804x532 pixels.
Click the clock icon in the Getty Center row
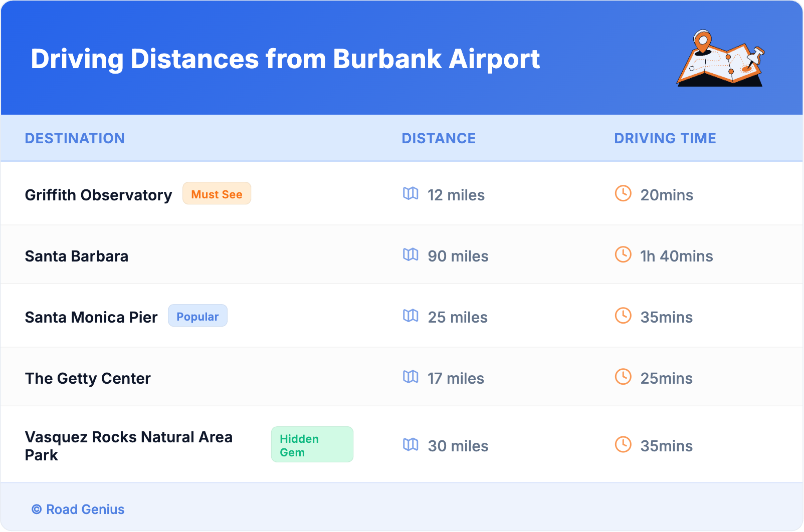click(x=623, y=377)
